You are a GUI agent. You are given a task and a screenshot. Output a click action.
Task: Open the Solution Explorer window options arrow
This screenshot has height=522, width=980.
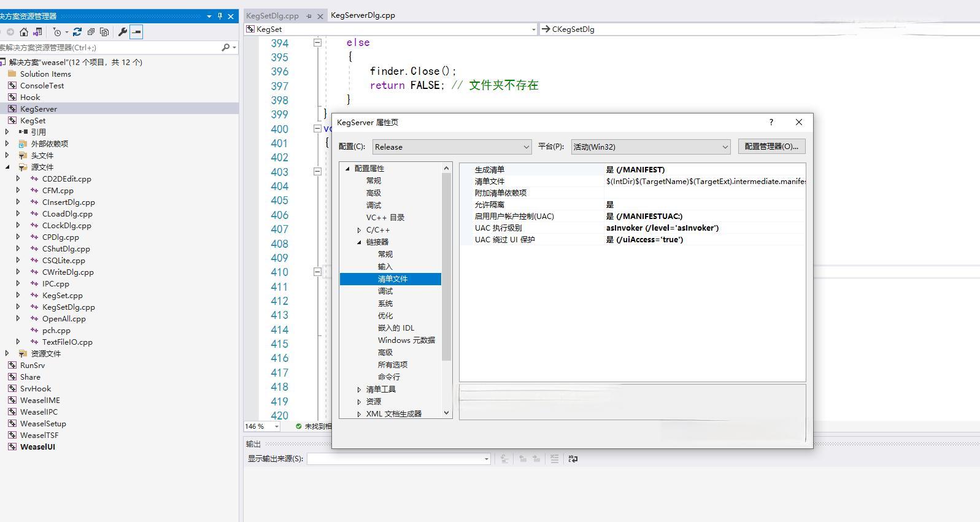click(209, 16)
